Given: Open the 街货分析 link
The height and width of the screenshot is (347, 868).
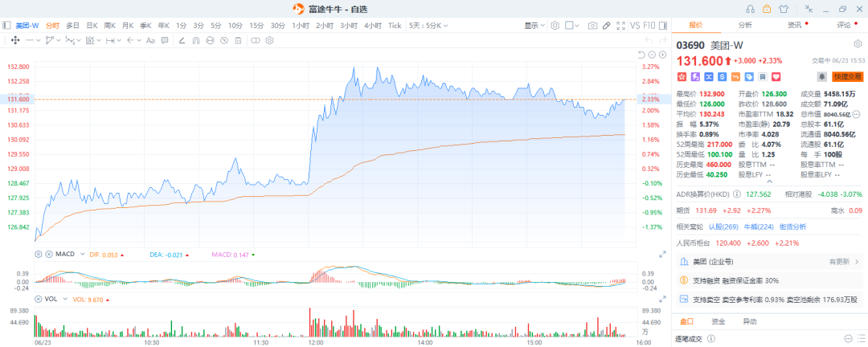Looking at the screenshot, I should pos(792,227).
